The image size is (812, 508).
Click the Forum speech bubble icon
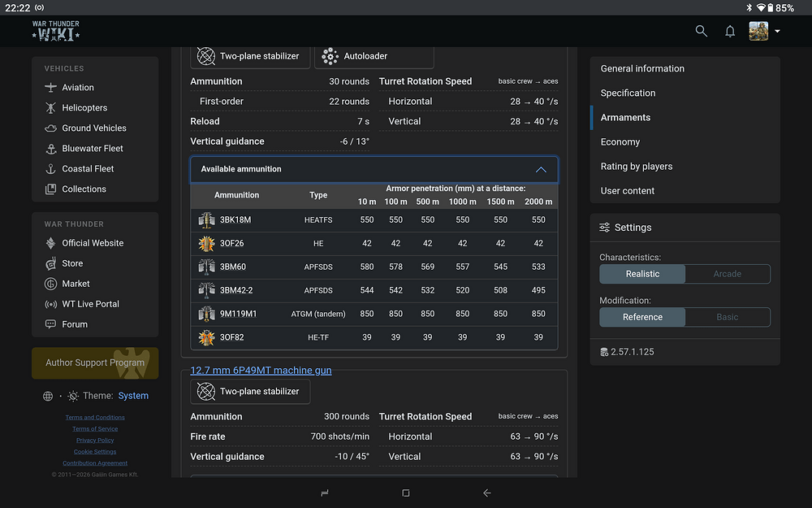[x=50, y=324]
